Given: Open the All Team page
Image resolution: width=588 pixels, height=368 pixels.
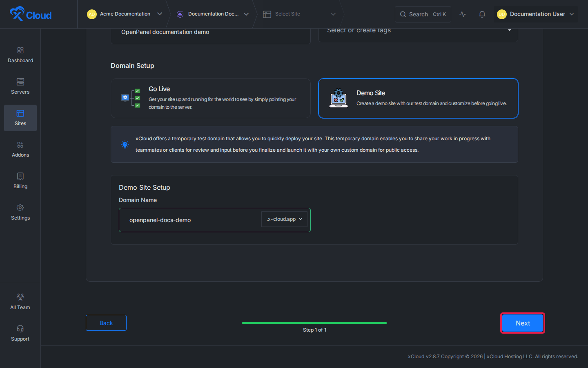Looking at the screenshot, I should pyautogui.click(x=20, y=302).
